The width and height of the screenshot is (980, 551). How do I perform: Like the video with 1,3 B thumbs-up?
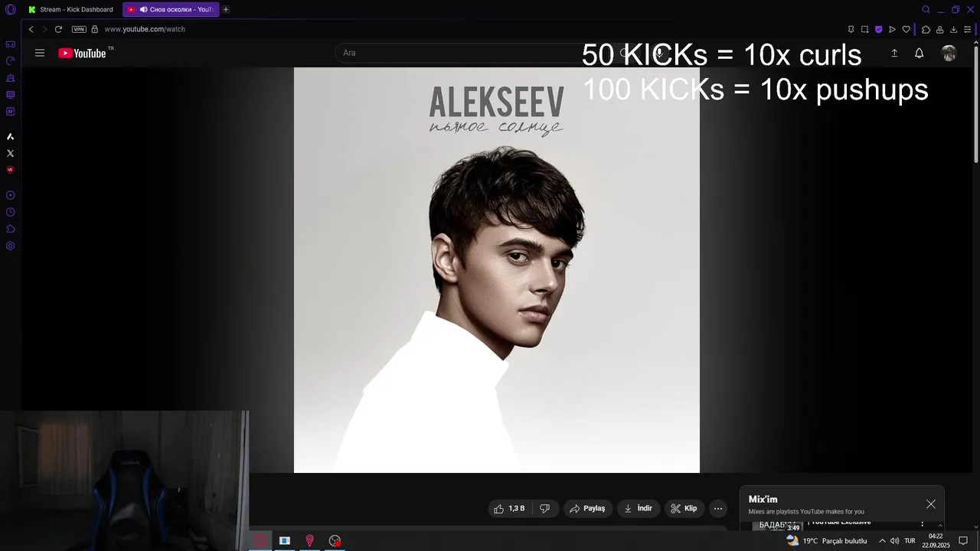pos(509,508)
